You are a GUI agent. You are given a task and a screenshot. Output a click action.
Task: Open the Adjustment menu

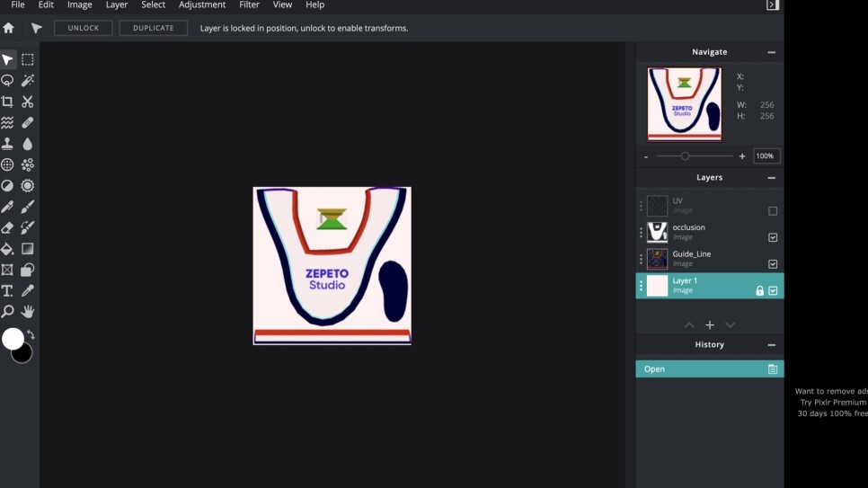(x=202, y=5)
